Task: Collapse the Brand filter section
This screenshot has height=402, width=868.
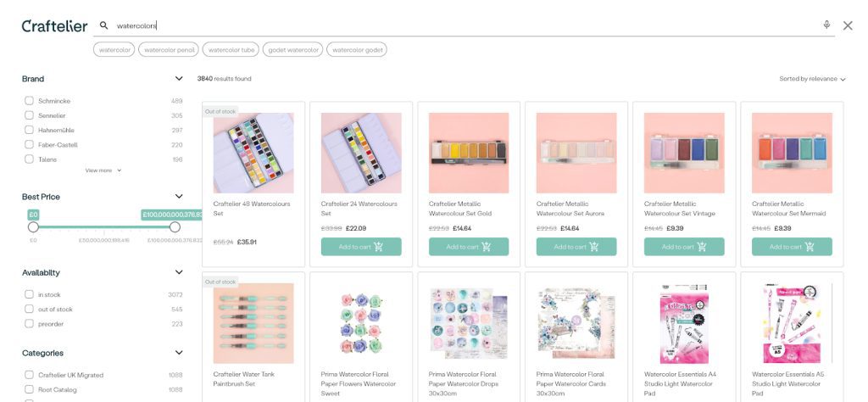Action: (179, 79)
